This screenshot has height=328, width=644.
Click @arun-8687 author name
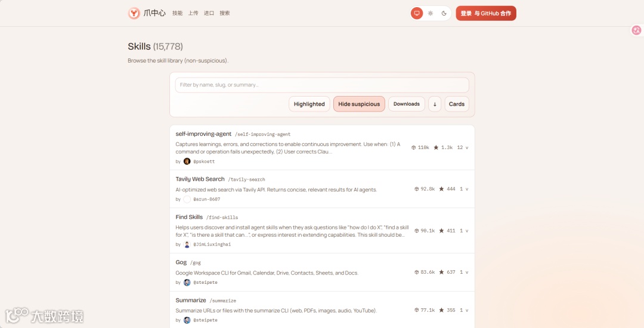[x=206, y=199]
